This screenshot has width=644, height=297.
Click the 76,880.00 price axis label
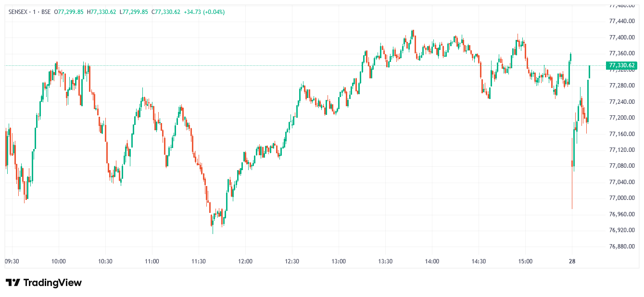click(x=622, y=246)
